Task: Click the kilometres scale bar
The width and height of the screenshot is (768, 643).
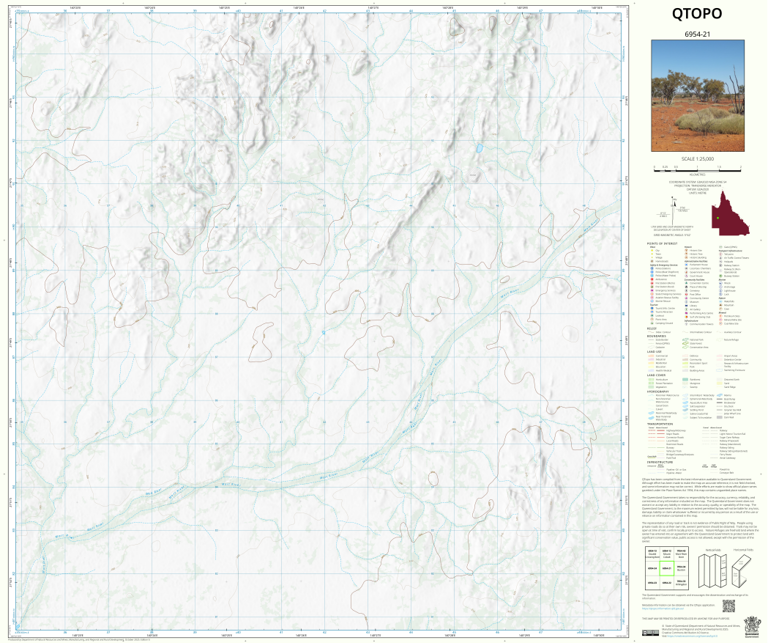Action: (697, 168)
